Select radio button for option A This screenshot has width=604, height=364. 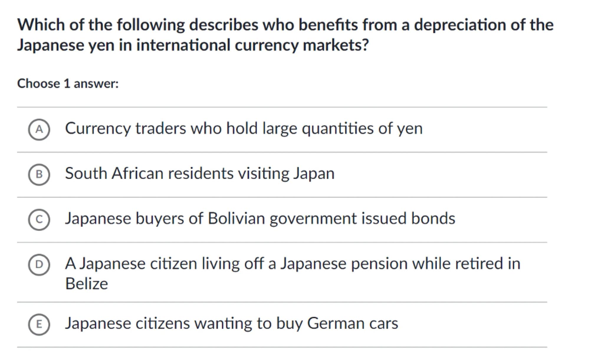[x=39, y=129]
